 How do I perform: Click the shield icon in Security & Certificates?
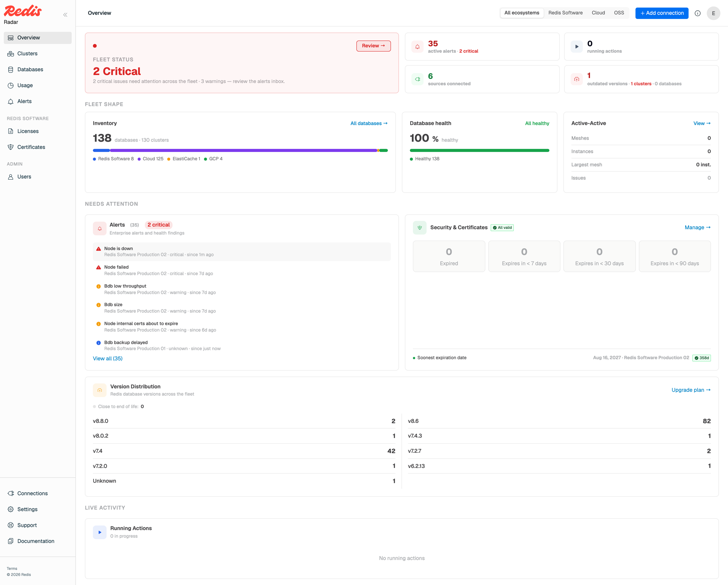[x=420, y=228]
